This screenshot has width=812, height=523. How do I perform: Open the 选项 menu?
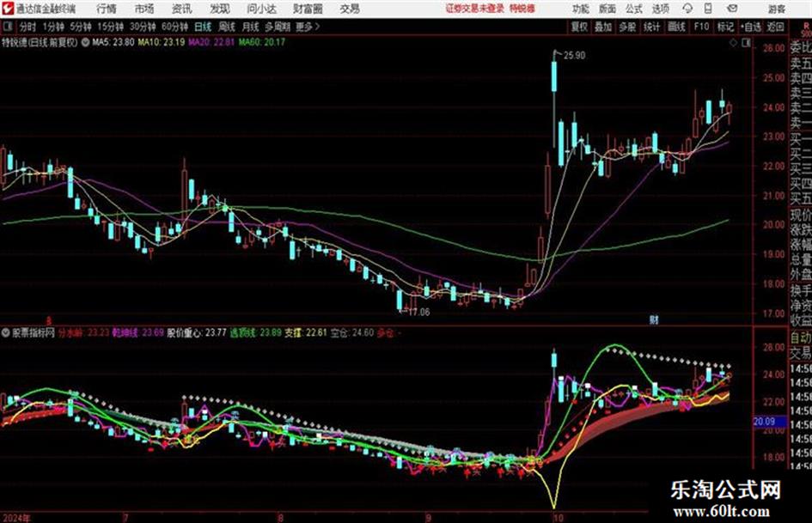coord(660,9)
